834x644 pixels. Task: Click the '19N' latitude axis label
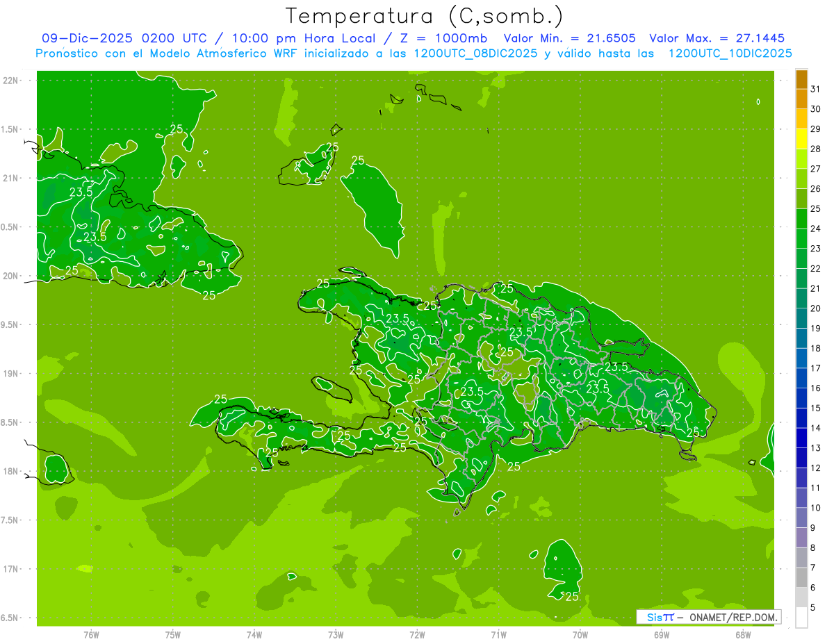click(x=11, y=374)
